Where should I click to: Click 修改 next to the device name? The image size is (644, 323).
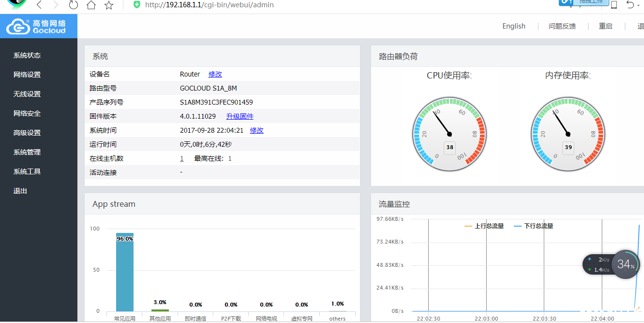[215, 74]
